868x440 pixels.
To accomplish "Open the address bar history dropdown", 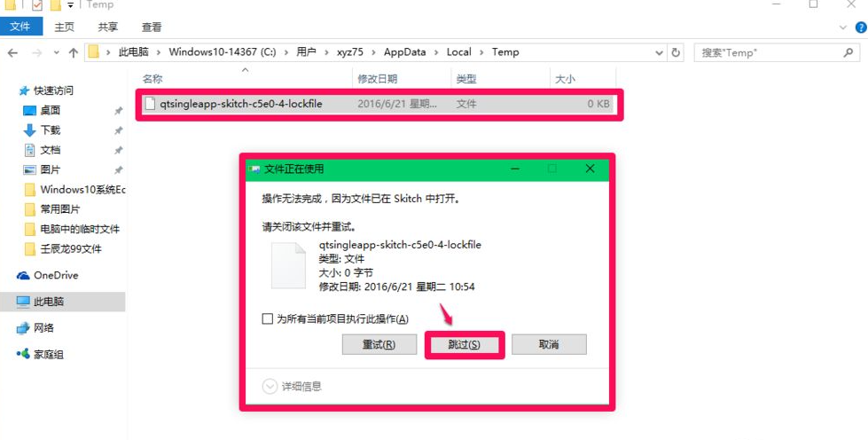I will [x=658, y=52].
